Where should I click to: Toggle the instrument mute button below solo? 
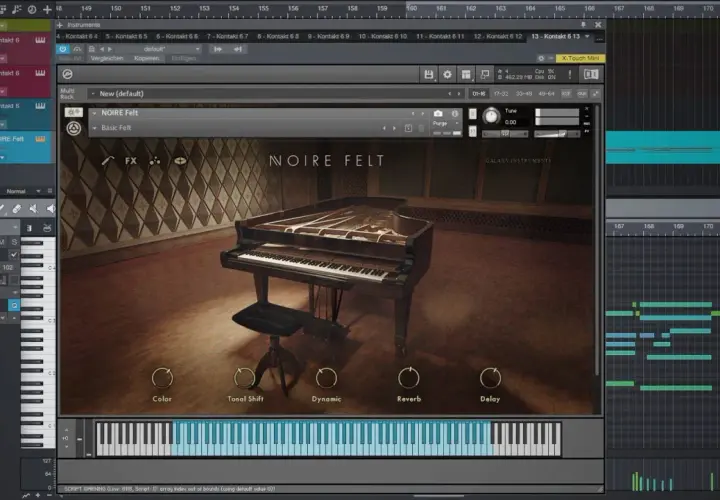(472, 132)
